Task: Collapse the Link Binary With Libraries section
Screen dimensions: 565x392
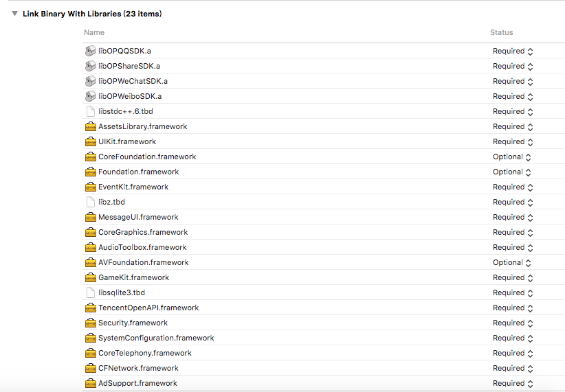Action: click(x=14, y=14)
